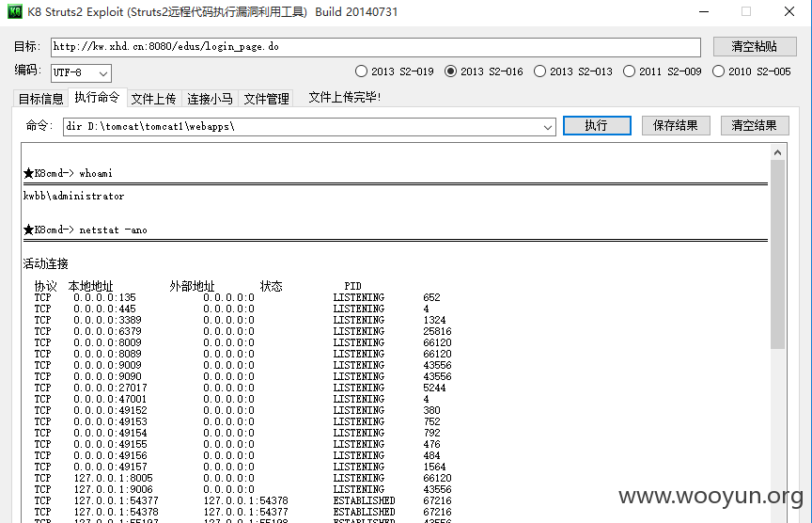
Task: Click the 清空结果 clear results button
Action: [755, 125]
